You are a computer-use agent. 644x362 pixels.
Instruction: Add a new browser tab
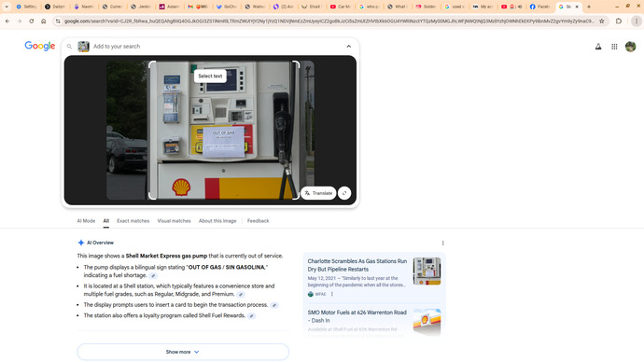pos(589,7)
